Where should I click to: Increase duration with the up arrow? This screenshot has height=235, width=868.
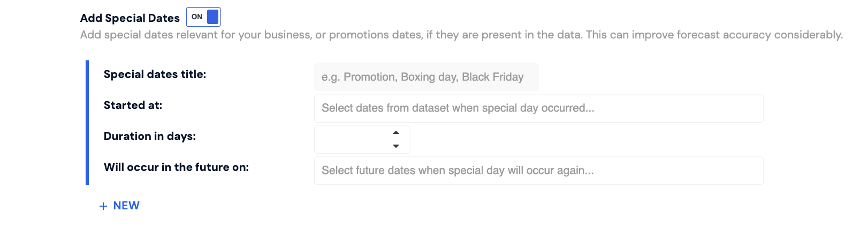click(x=396, y=132)
